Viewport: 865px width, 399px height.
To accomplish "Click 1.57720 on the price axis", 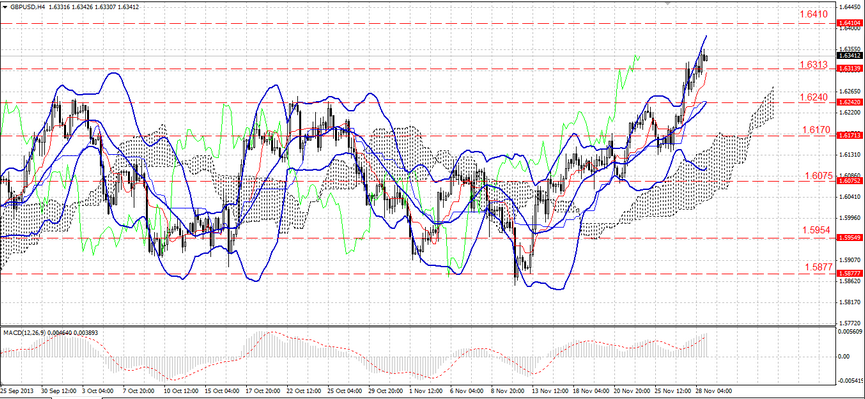I will click(850, 322).
